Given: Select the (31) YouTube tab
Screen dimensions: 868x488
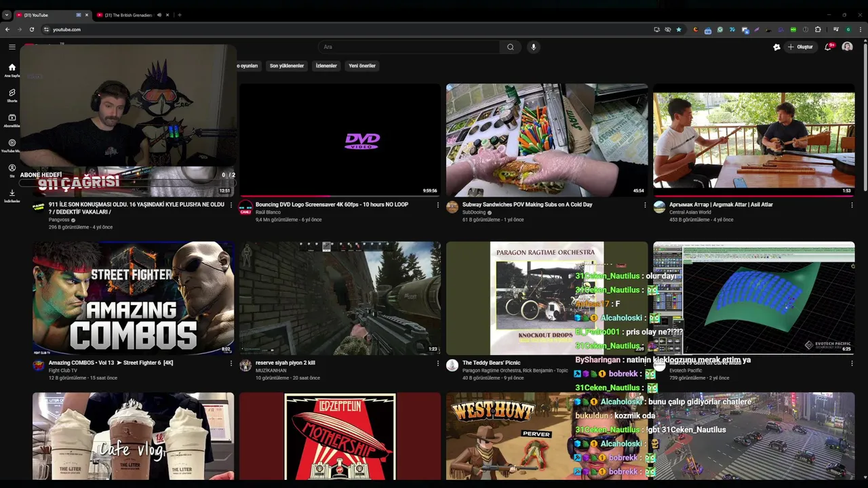Looking at the screenshot, I should [x=52, y=15].
